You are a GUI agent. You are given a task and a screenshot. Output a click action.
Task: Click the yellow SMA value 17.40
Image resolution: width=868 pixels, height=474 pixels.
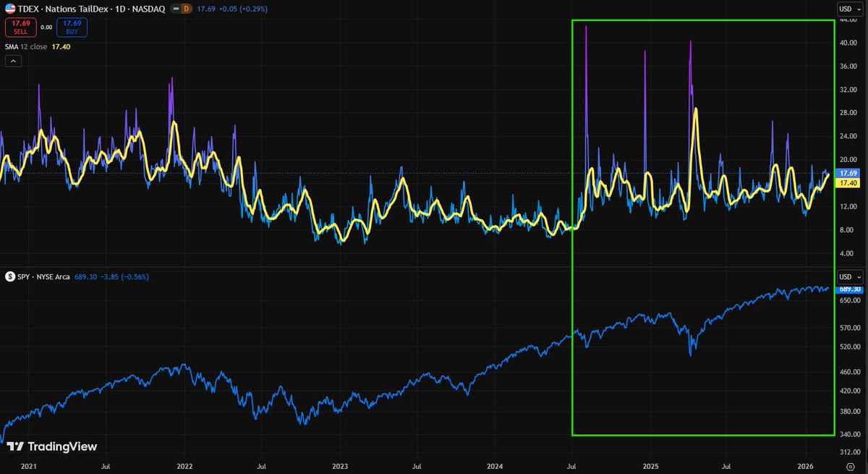pyautogui.click(x=61, y=46)
